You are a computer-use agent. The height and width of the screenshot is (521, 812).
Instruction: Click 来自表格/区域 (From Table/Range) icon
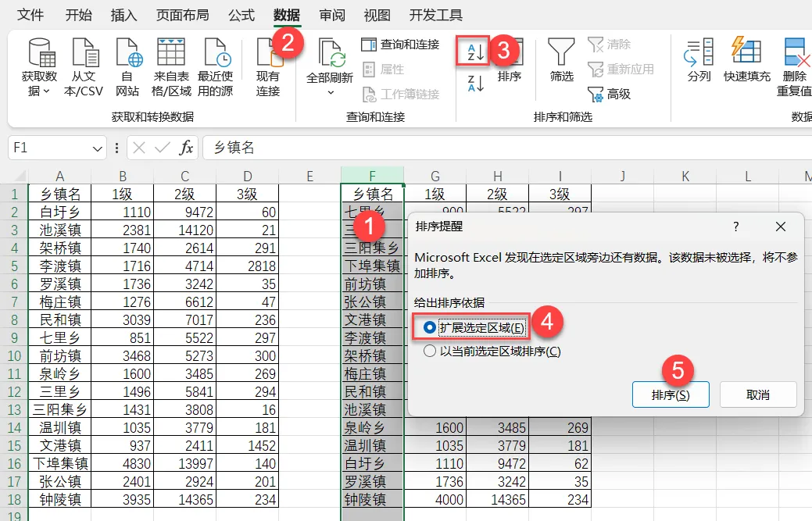[x=171, y=53]
